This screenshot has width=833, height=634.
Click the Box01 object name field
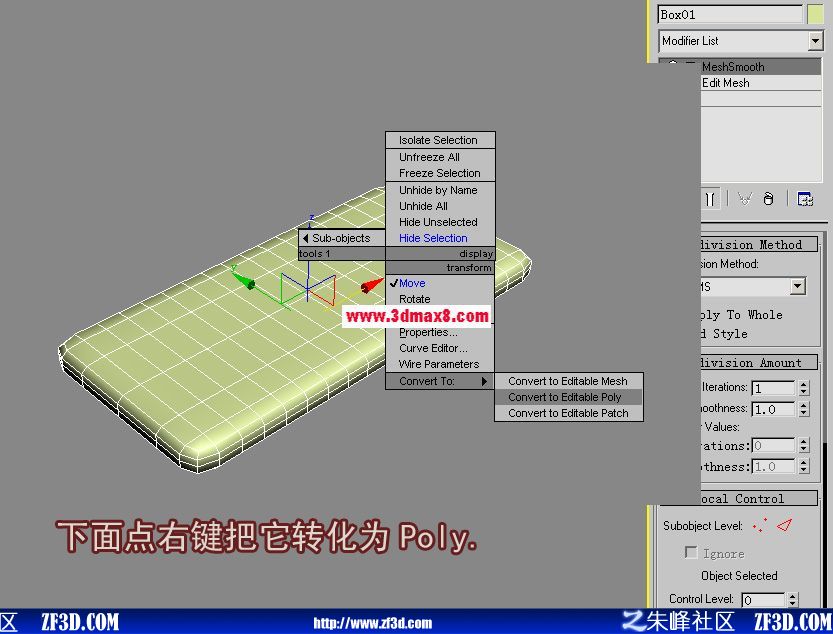tap(729, 14)
